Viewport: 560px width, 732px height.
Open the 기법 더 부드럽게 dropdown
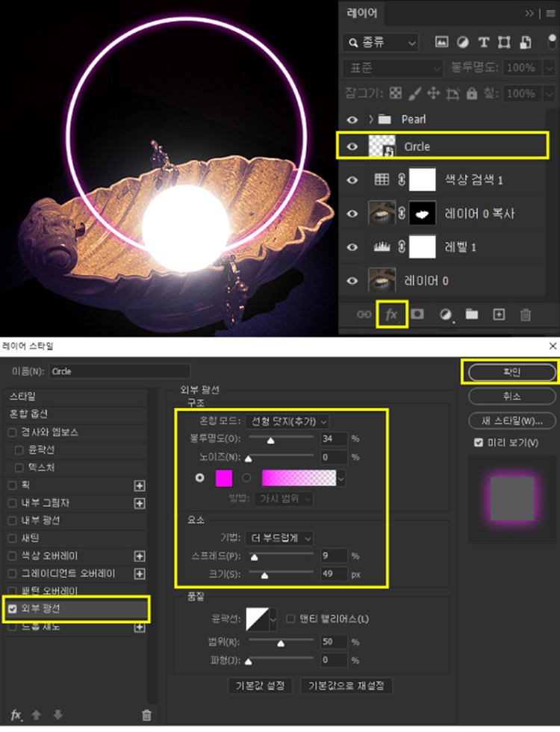click(279, 539)
